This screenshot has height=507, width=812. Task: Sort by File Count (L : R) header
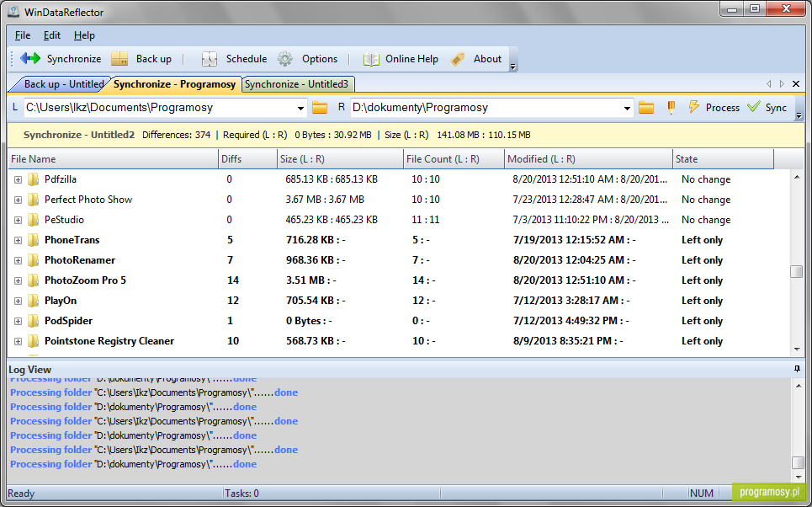point(454,159)
